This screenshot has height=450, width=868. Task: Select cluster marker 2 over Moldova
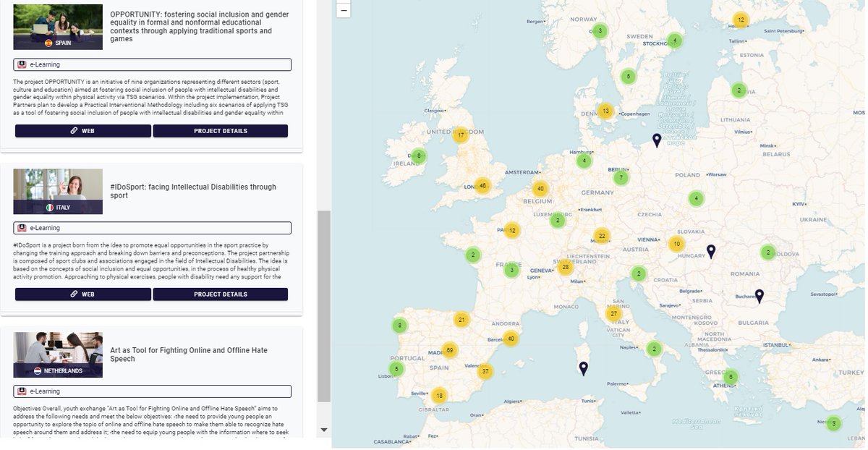pos(767,252)
